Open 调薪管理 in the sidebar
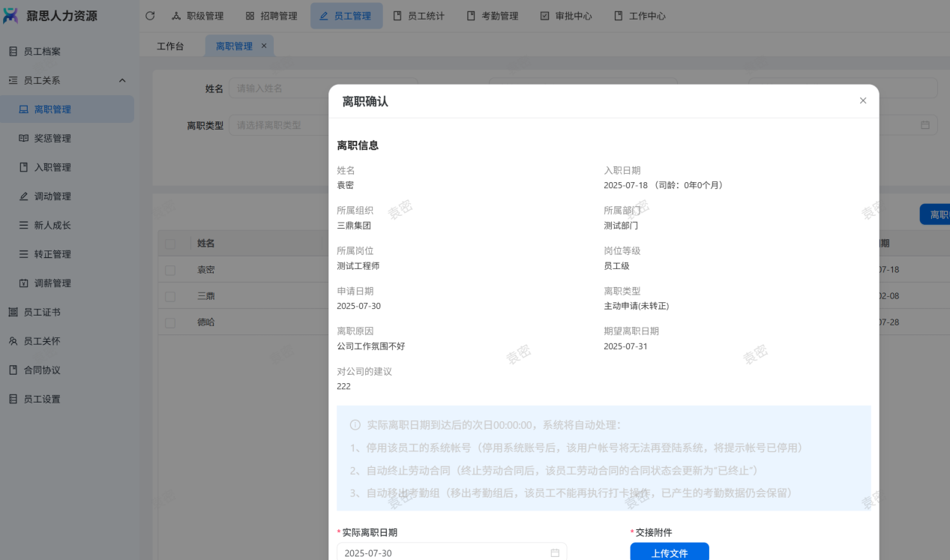Viewport: 950px width, 560px height. [x=52, y=283]
